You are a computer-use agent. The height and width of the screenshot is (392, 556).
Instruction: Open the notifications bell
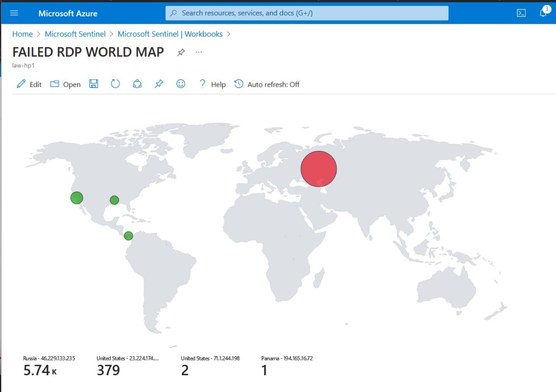pyautogui.click(x=544, y=13)
